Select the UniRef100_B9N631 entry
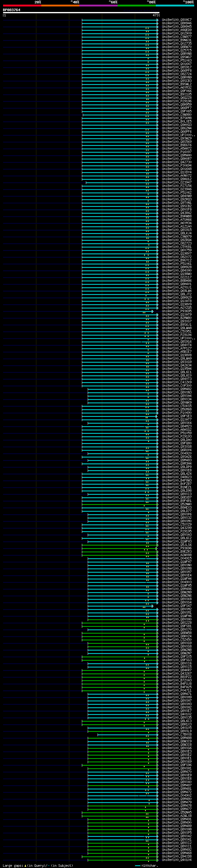Image resolution: width=197 pixels, height=868 pixels. pos(177,40)
